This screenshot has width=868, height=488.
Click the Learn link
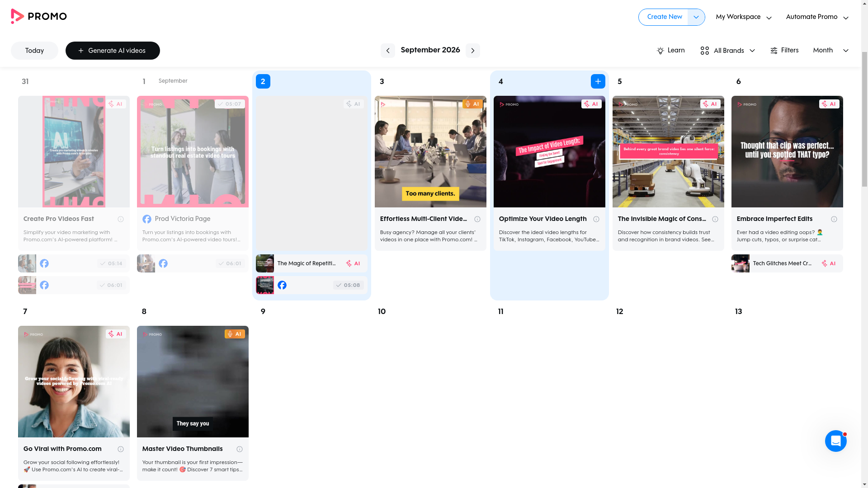tap(670, 51)
